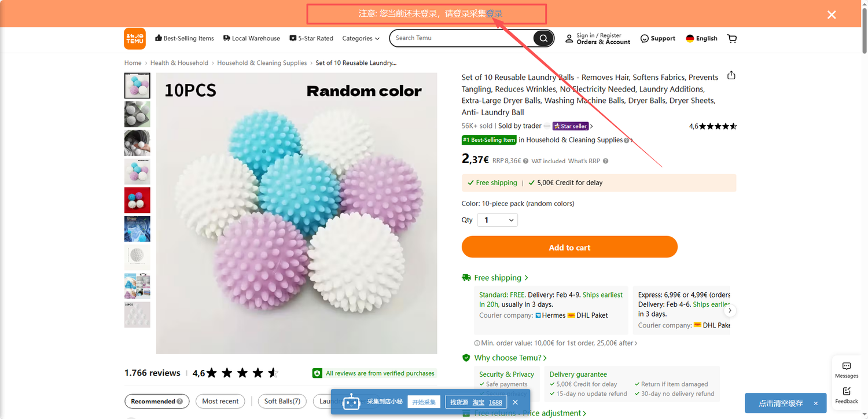The image size is (868, 419).
Task: Open the English language selector
Action: pyautogui.click(x=701, y=39)
